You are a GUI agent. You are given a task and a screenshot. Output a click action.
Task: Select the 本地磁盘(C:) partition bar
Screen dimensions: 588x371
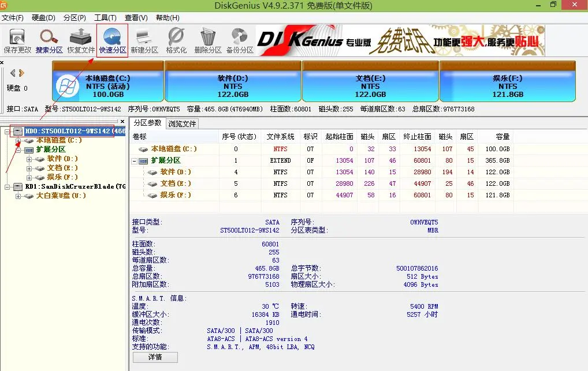108,82
